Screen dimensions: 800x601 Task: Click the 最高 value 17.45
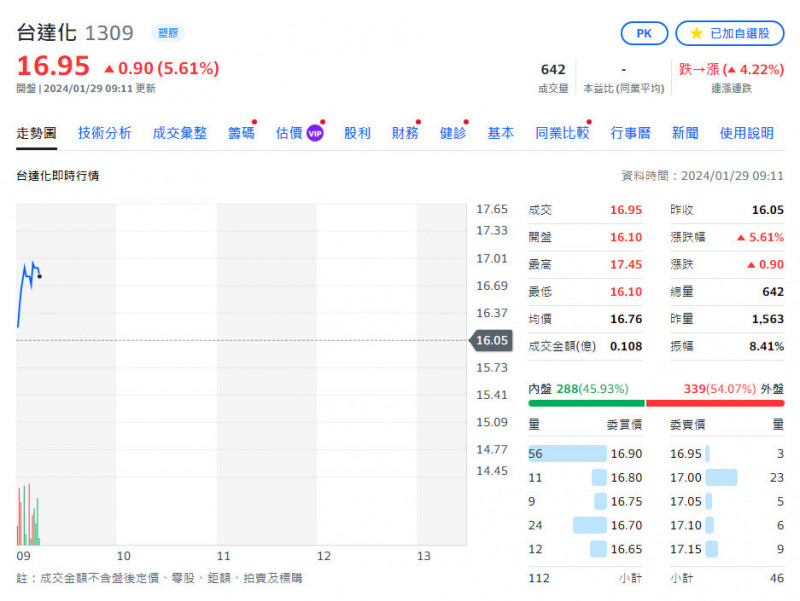pos(626,264)
